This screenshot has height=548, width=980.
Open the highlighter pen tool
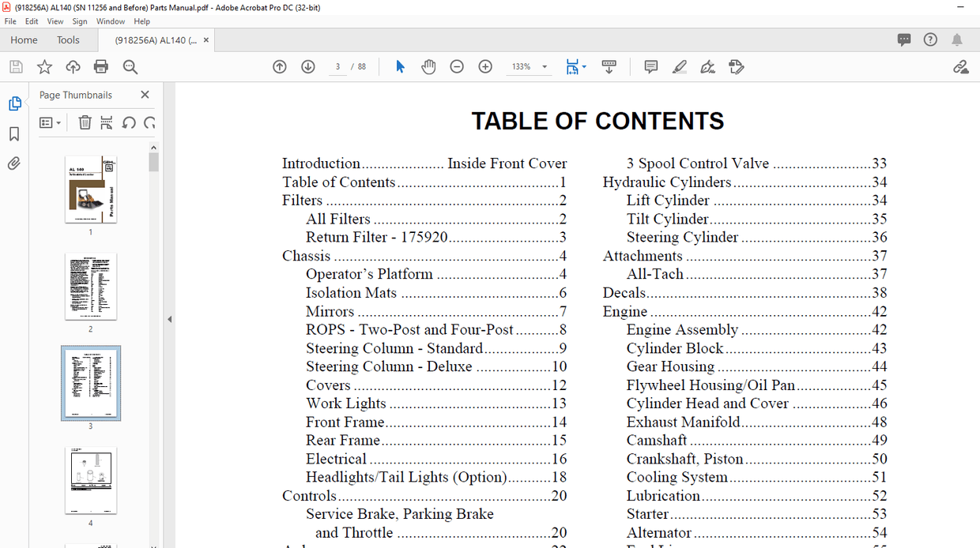click(x=680, y=67)
